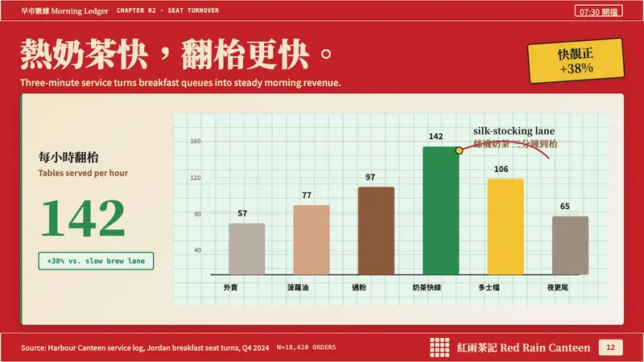Click the value label 97
Image resolution: width=644 pixels, height=362 pixels.
click(370, 177)
